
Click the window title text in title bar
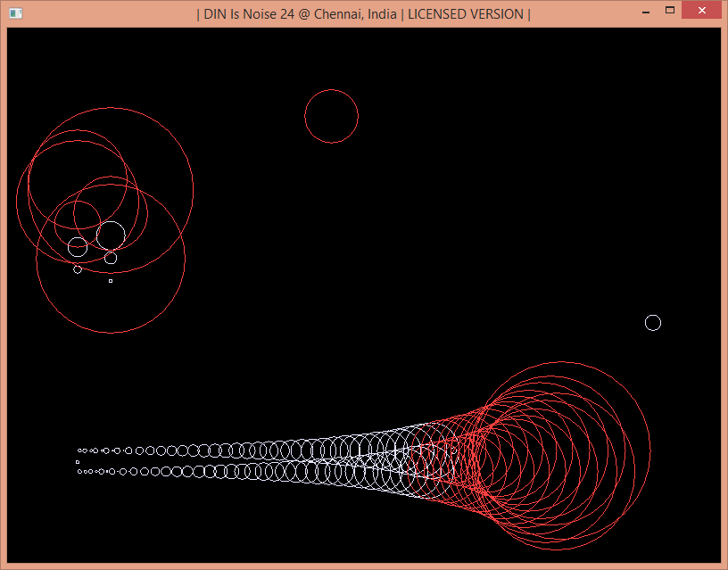pyautogui.click(x=363, y=14)
